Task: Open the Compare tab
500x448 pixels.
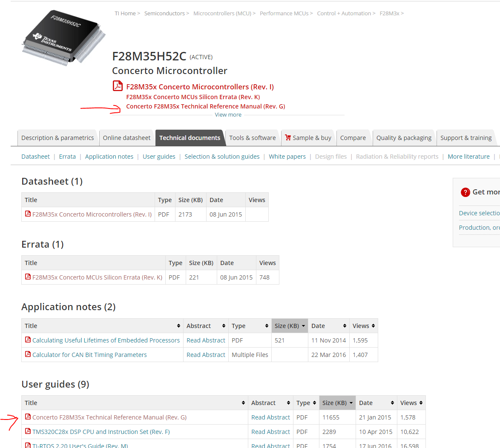Action: tap(353, 138)
